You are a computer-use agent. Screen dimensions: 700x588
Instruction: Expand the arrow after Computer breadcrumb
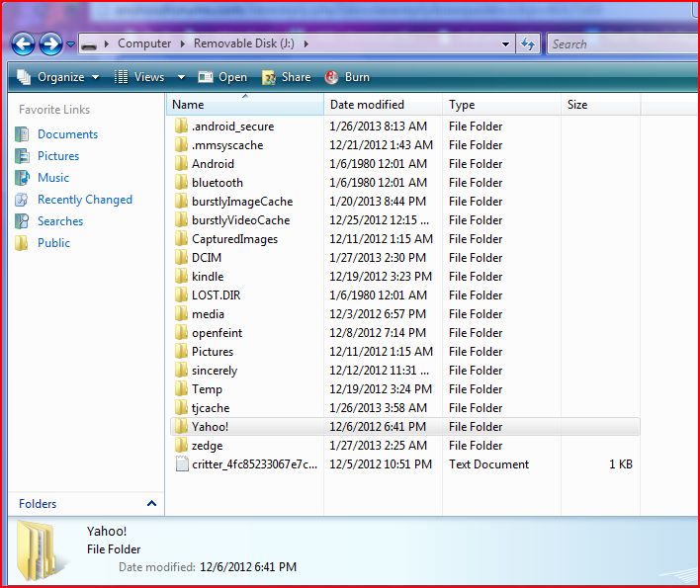tap(183, 43)
